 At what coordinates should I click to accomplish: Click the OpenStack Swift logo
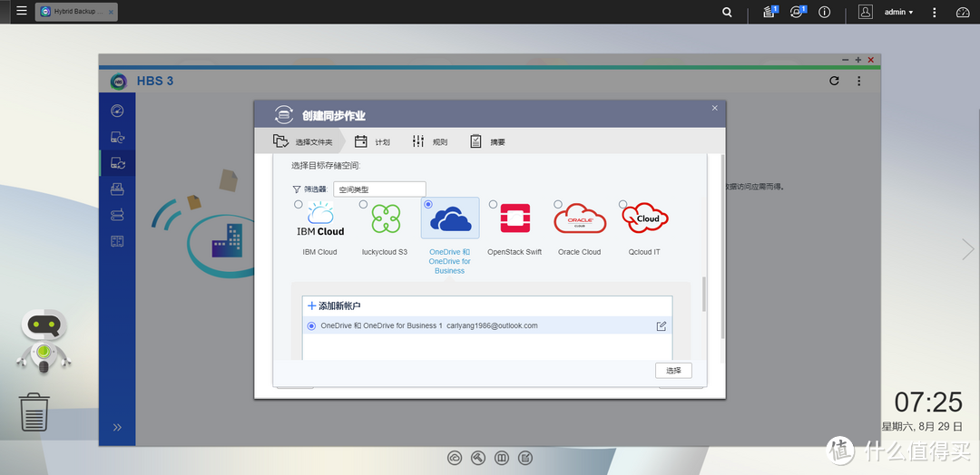click(x=515, y=218)
